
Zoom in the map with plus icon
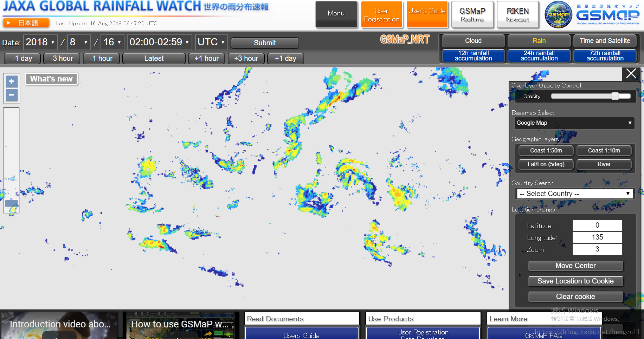click(x=12, y=82)
